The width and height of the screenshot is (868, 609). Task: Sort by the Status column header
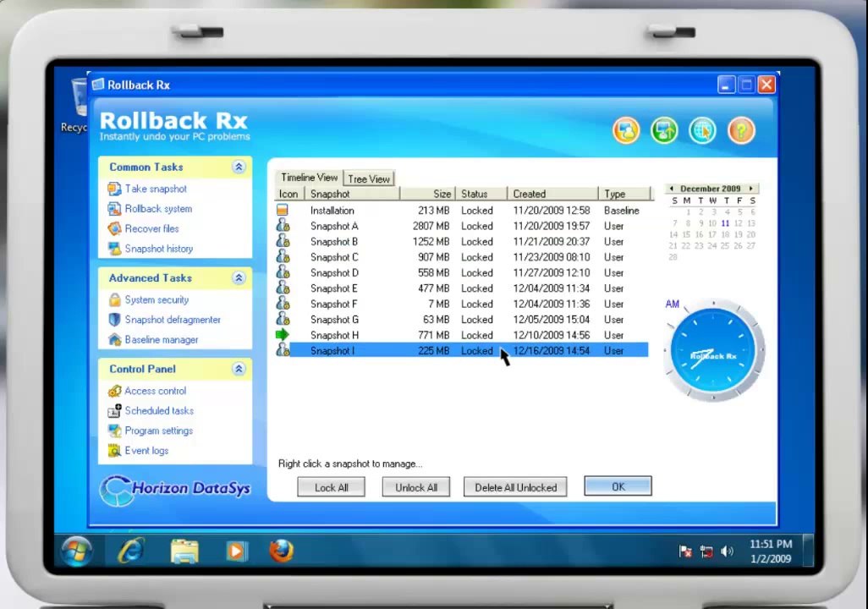coord(481,194)
